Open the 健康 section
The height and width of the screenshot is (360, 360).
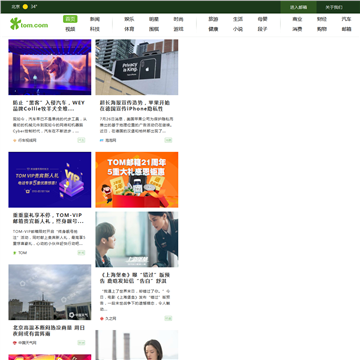[213, 29]
